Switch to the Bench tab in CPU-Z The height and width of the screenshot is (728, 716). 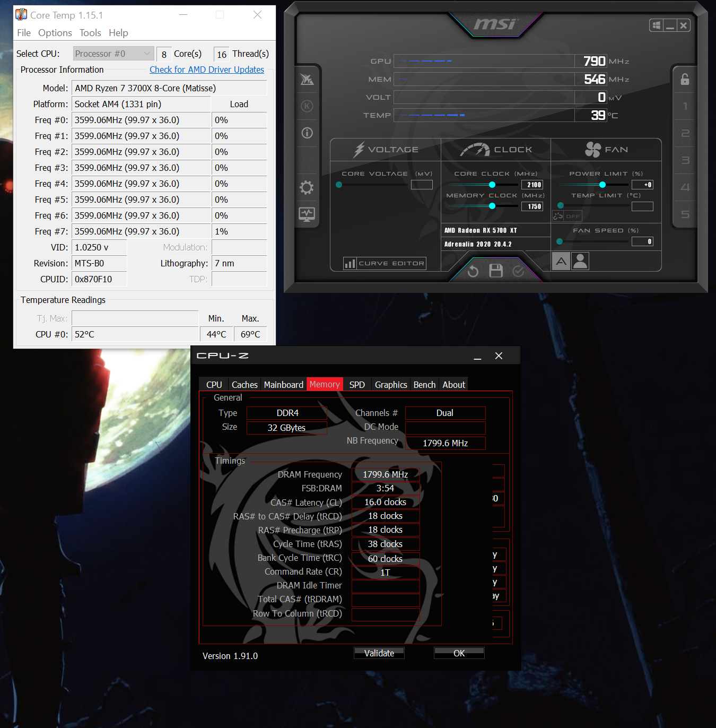[x=424, y=385]
